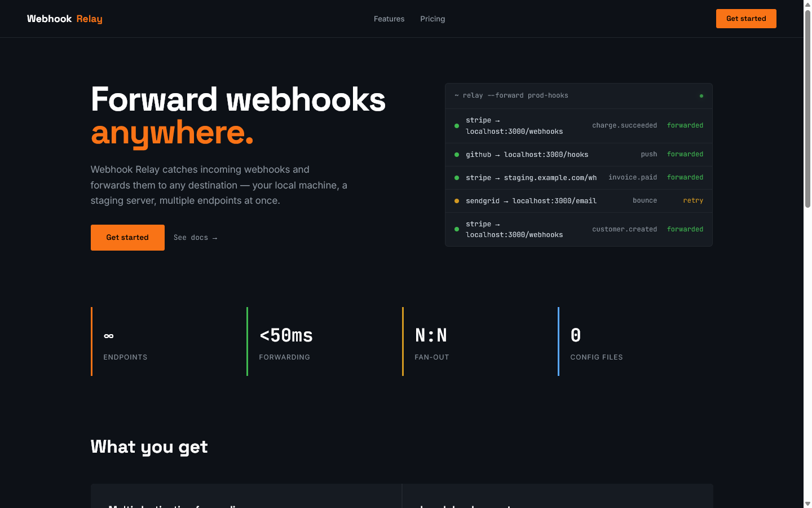
Task: Click the stripe charge.succeeded status indicator dot
Action: (x=456, y=126)
